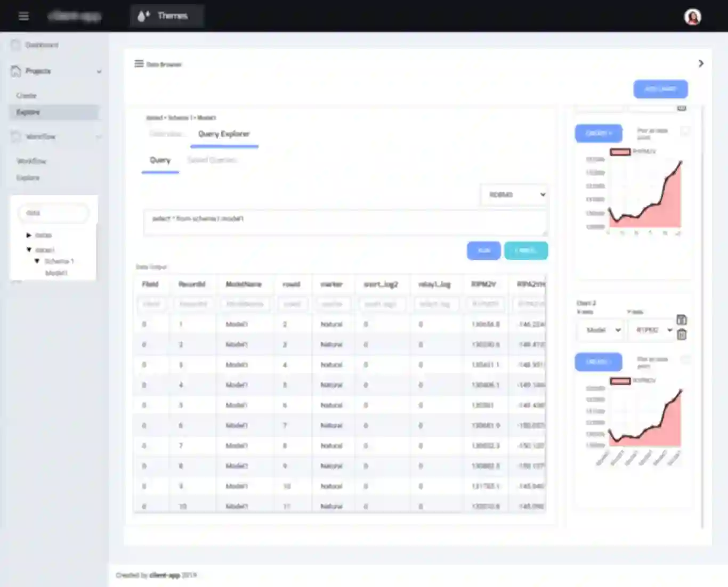Image resolution: width=728 pixels, height=587 pixels.
Task: Delete Chart 2 using trash icon
Action: tap(681, 335)
